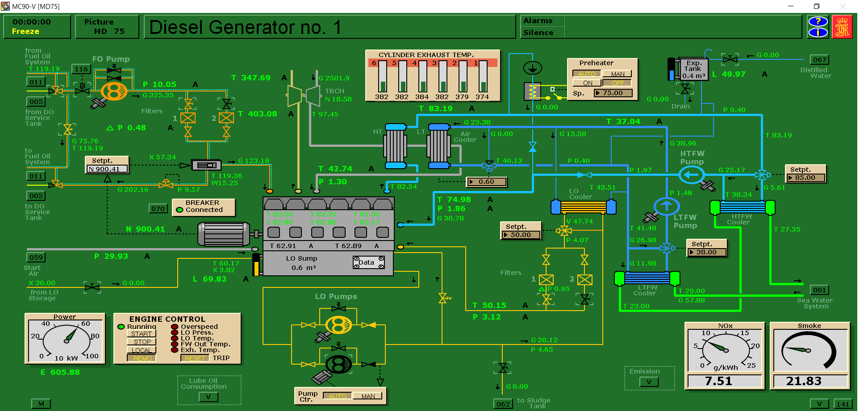
Task: Click the Preheater setpoint 75.00 field
Action: (x=613, y=93)
